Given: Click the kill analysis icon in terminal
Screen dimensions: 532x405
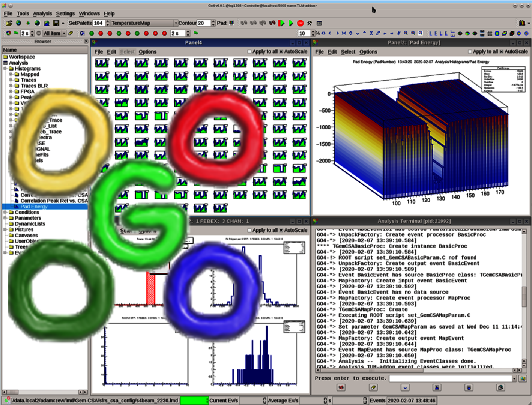Looking at the screenshot, I should coord(341,387).
